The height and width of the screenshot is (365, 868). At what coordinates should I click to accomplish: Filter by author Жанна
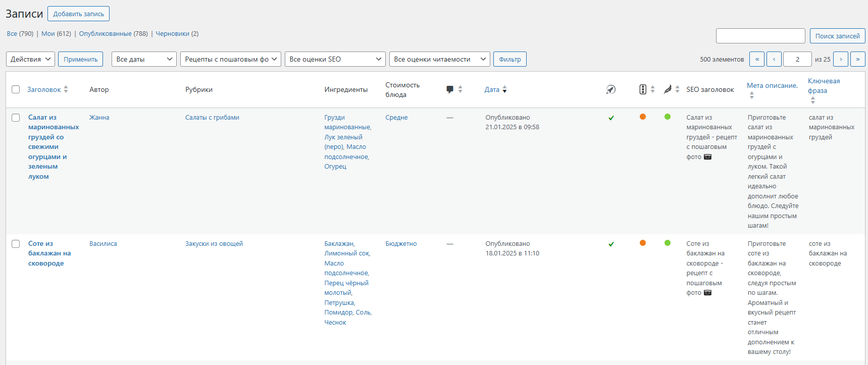click(x=99, y=117)
